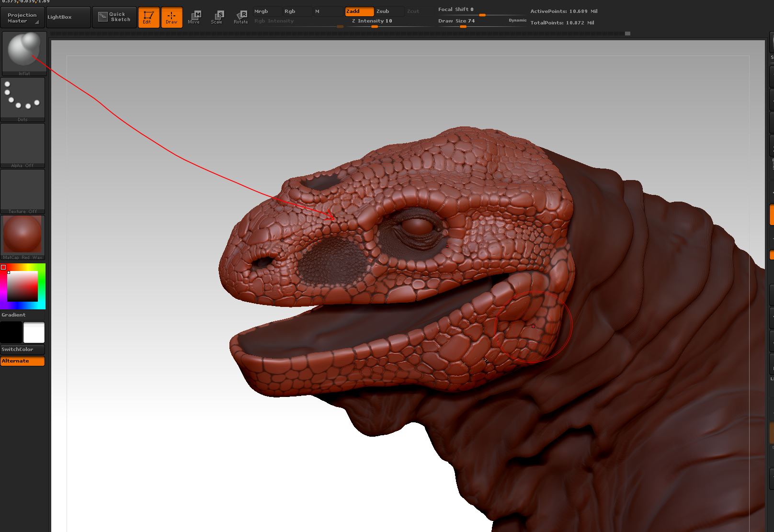This screenshot has width=774, height=532.
Task: Click the ActivePoints count readout
Action: (564, 11)
